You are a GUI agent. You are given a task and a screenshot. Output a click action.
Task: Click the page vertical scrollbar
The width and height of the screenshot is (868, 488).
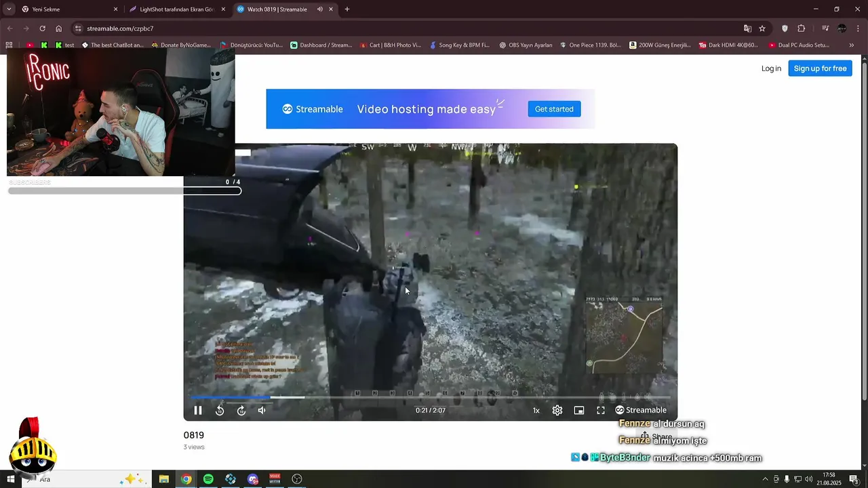[864, 230]
